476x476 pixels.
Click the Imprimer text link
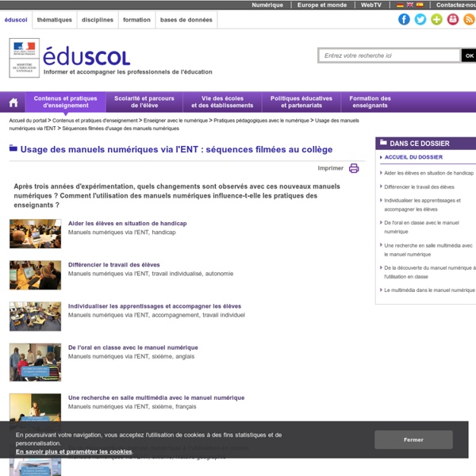pyautogui.click(x=330, y=168)
